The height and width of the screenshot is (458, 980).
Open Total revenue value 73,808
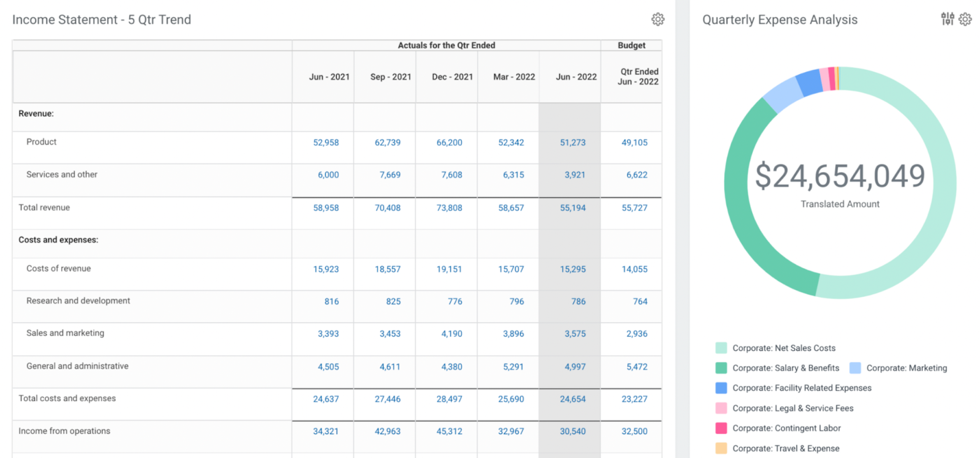pyautogui.click(x=450, y=208)
